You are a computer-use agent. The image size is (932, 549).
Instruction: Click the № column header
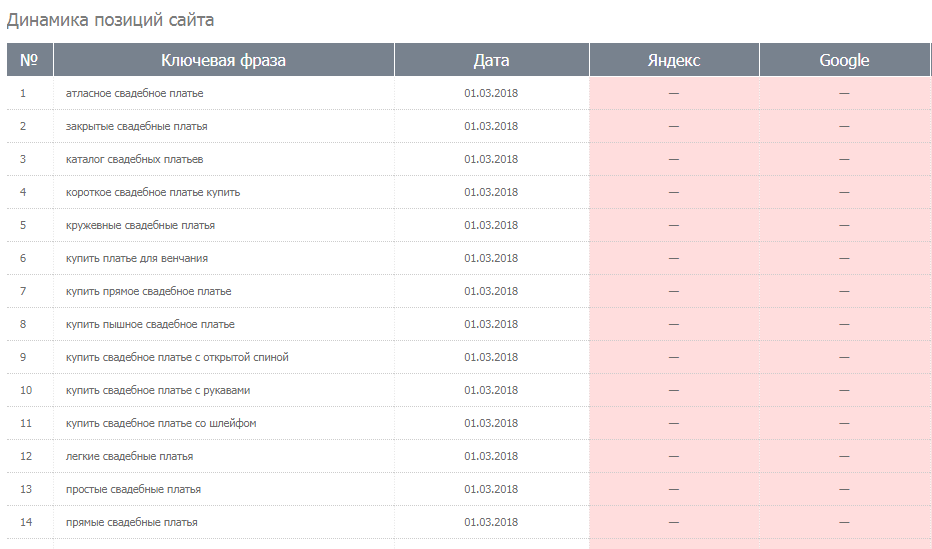point(29,60)
